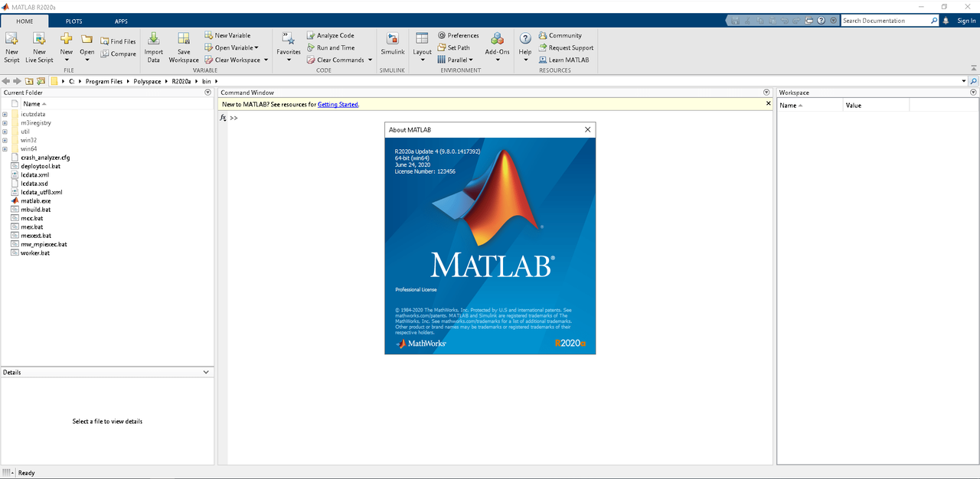Click Run and Time
Screen dimensions: 980x479
pos(330,47)
